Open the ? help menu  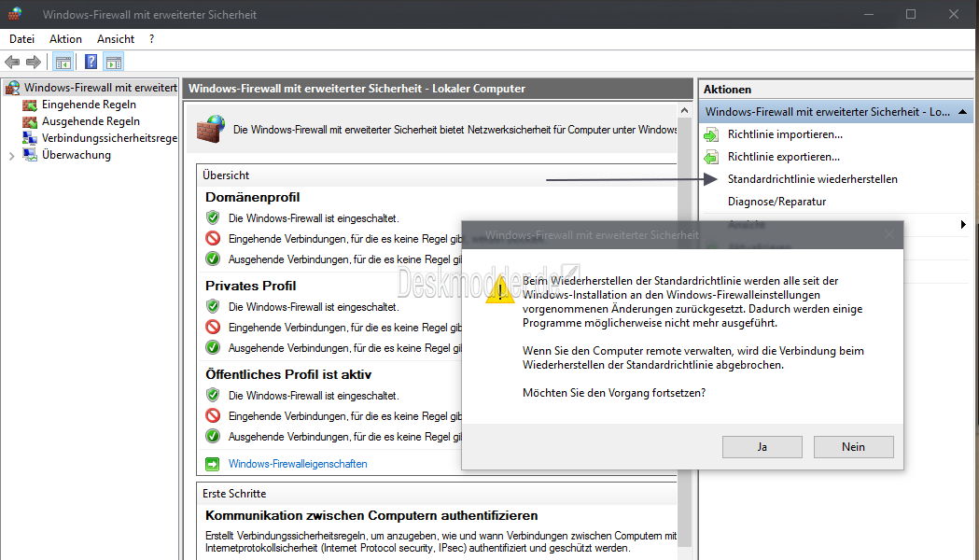point(152,38)
